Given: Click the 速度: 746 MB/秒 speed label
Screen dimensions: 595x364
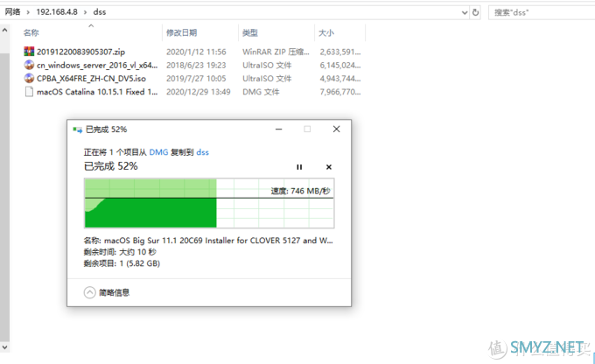Looking at the screenshot, I should coord(300,191).
